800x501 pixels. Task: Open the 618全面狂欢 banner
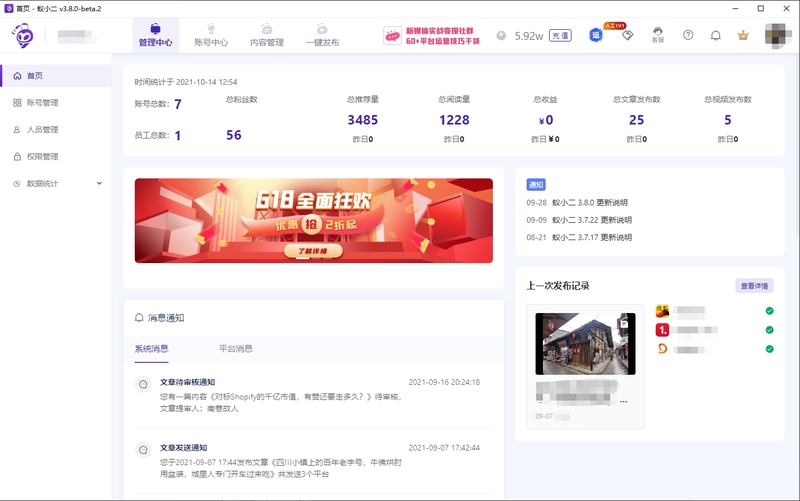point(314,220)
